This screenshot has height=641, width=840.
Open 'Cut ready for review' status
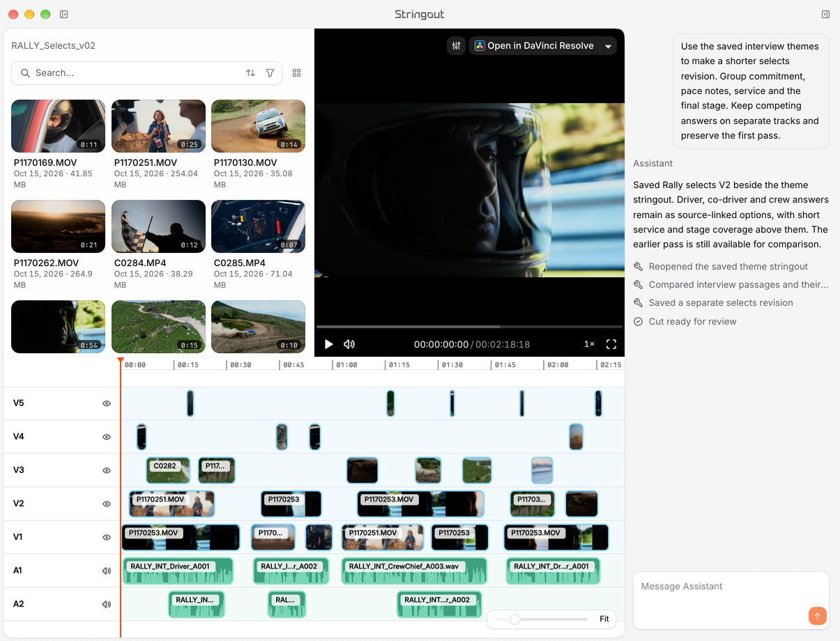click(x=685, y=321)
